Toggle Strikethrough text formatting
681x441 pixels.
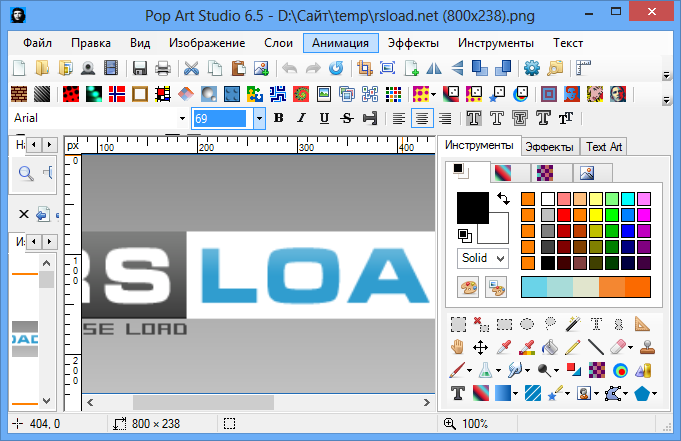click(347, 118)
